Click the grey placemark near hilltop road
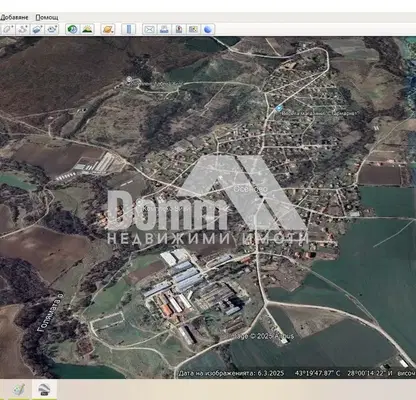This screenshot has width=416, height=400. 129,79
